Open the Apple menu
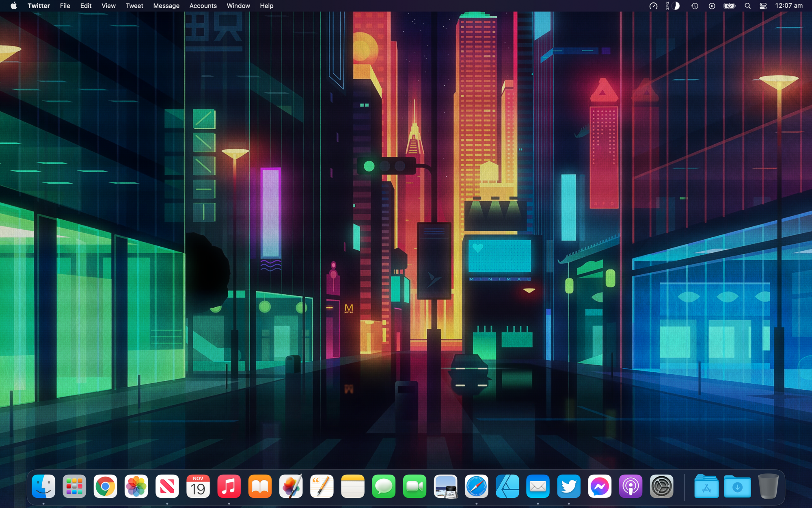 coord(13,6)
